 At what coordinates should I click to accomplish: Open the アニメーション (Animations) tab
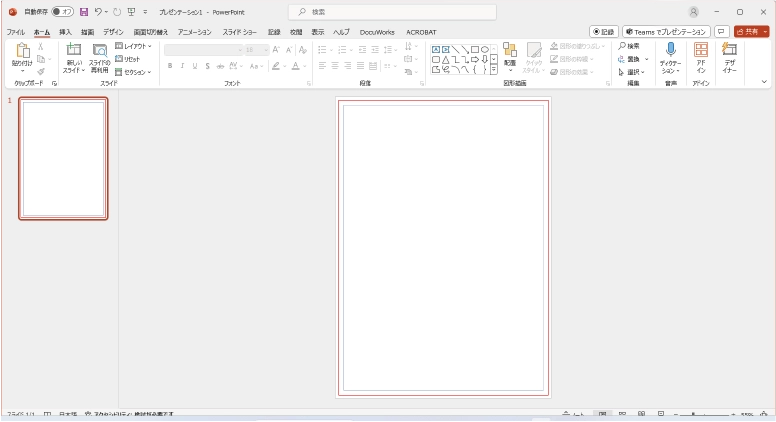194,32
